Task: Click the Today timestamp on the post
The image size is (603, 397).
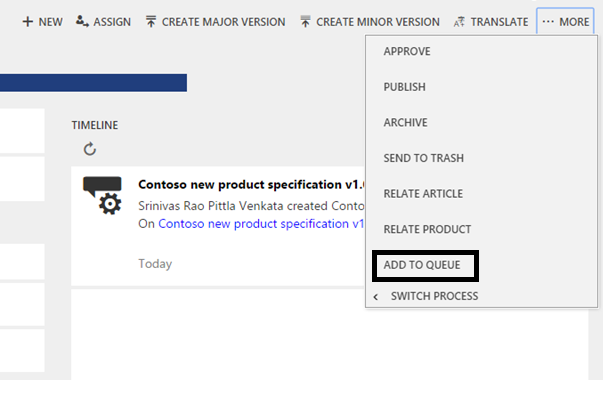Action: point(155,264)
